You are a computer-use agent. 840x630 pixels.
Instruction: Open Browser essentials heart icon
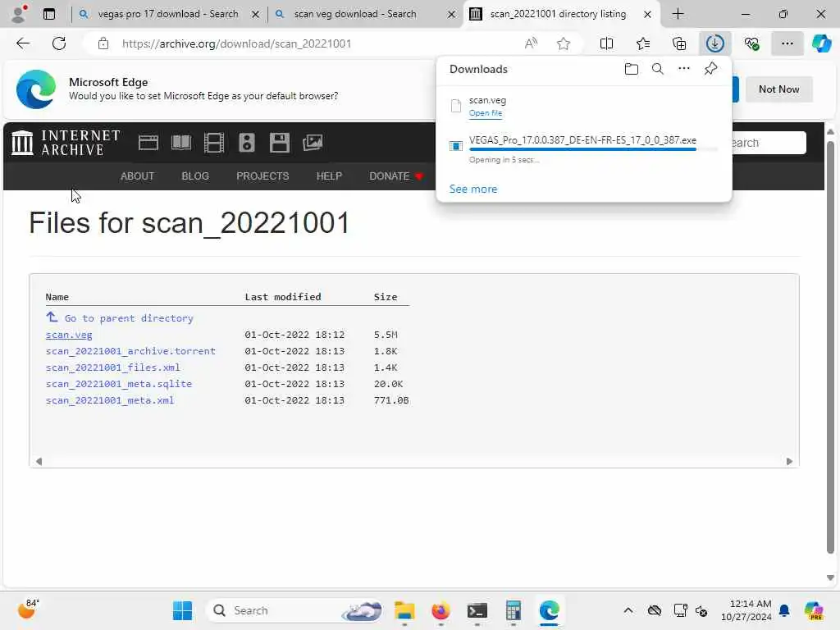(x=751, y=43)
